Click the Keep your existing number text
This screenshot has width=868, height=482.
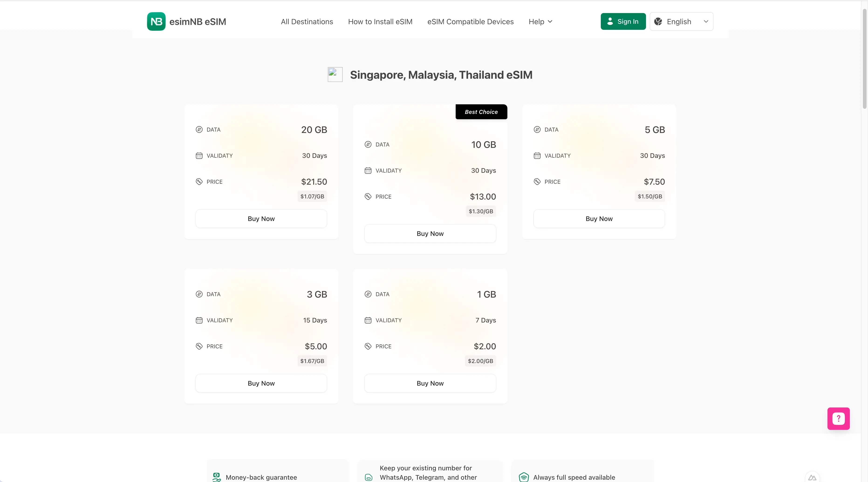428,472
